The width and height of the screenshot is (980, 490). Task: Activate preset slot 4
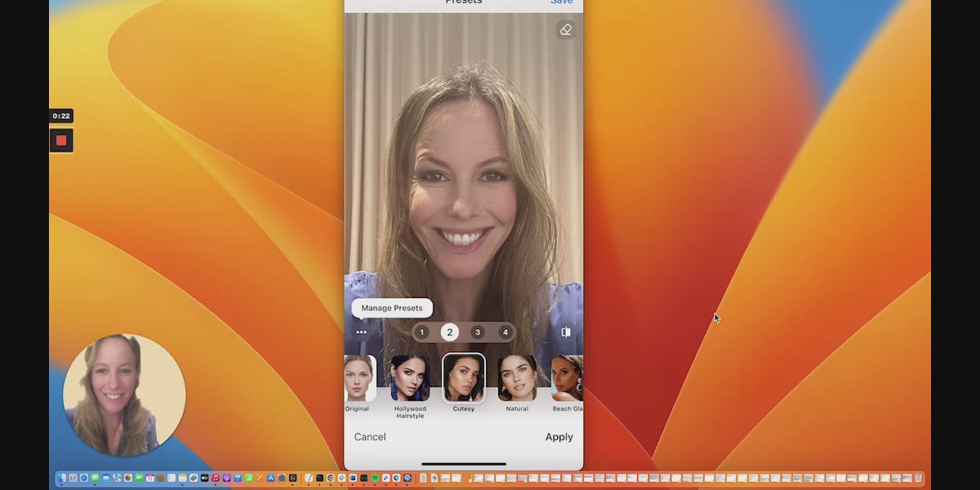pyautogui.click(x=505, y=332)
